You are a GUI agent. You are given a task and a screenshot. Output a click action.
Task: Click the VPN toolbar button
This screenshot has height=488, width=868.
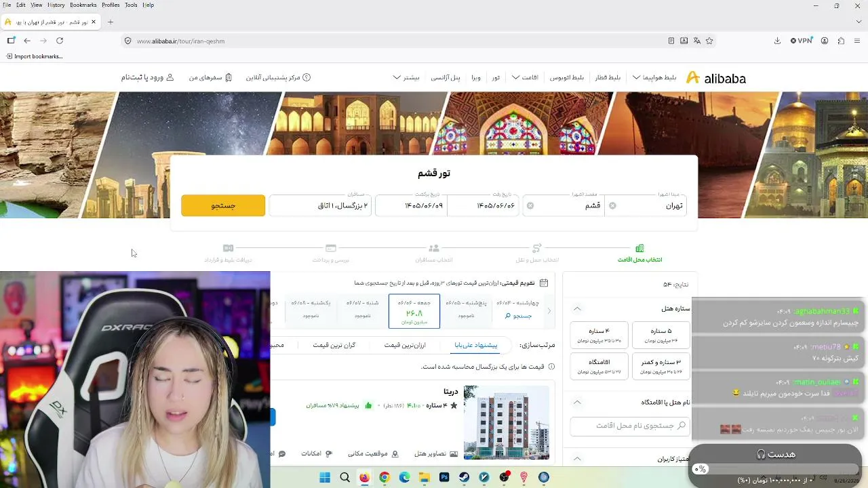click(x=802, y=41)
